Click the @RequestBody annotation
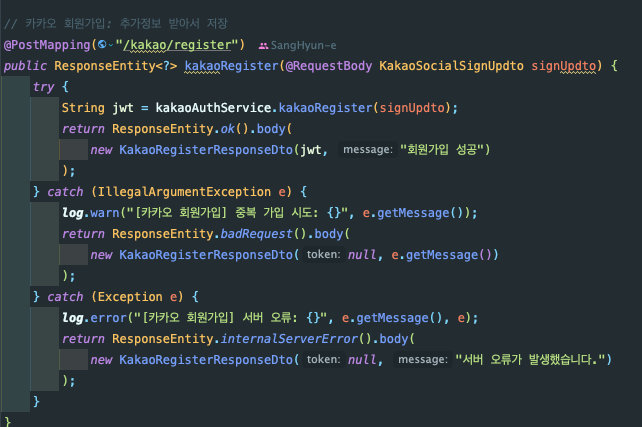Screen dimensions: 642x427 coord(329,66)
